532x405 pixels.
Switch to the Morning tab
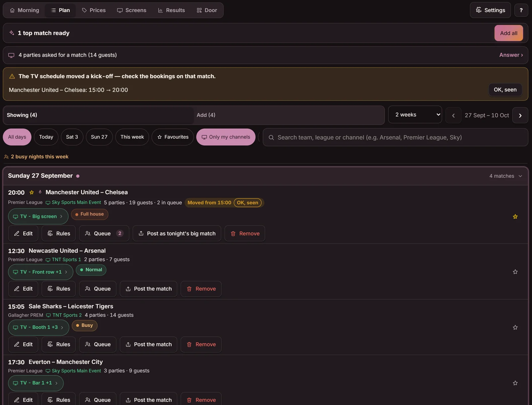(24, 10)
